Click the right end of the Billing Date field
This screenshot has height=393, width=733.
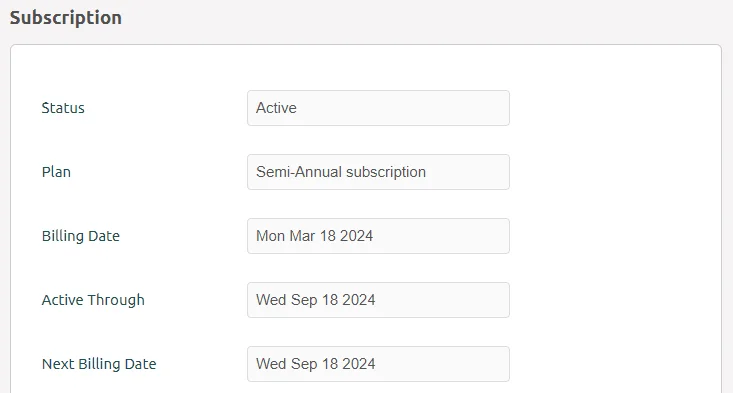(x=496, y=236)
